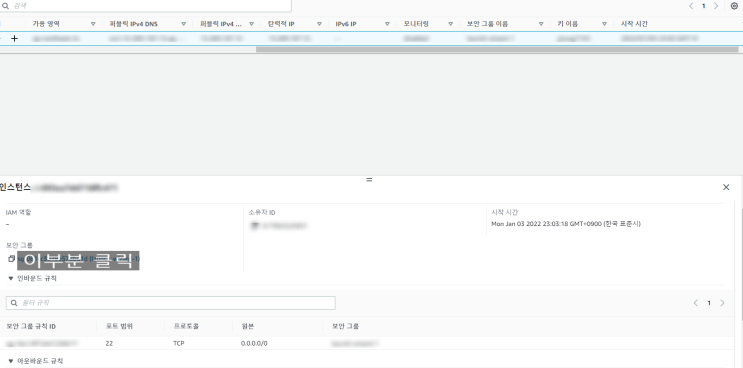Go to next page of inbound rules
743x368 pixels.
(722, 303)
